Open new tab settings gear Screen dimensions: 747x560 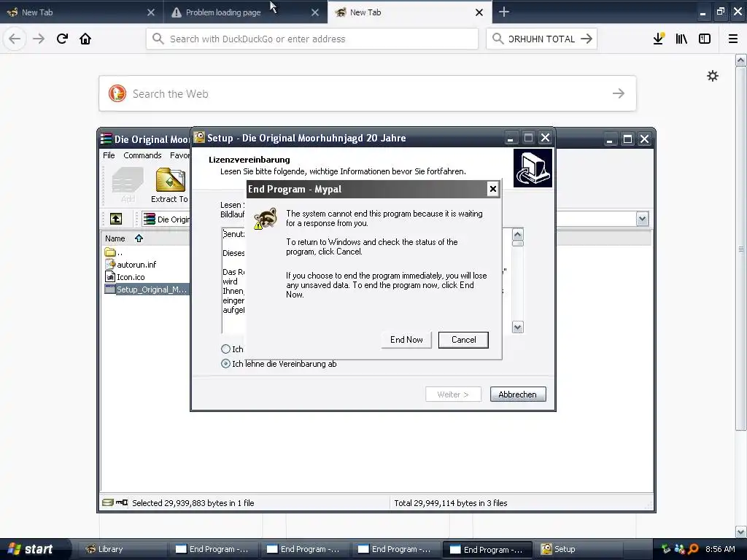point(712,76)
